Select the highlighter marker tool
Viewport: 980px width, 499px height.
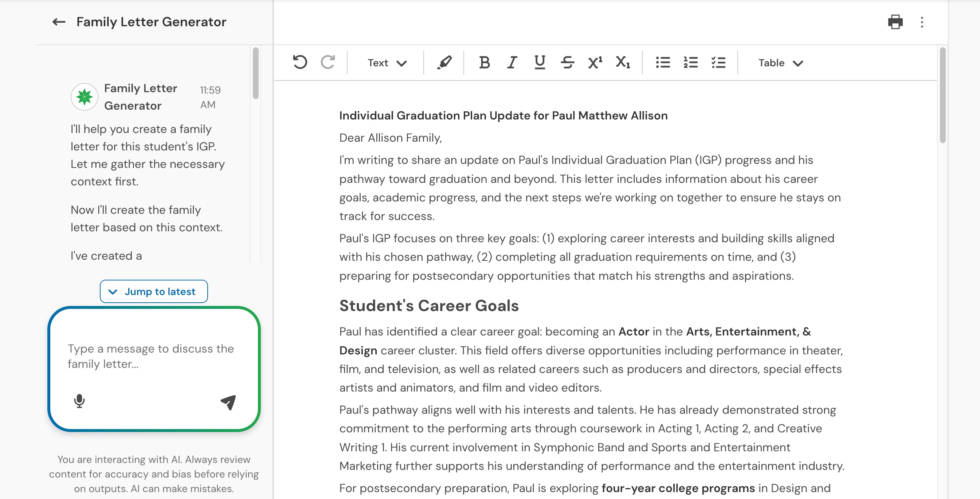444,62
